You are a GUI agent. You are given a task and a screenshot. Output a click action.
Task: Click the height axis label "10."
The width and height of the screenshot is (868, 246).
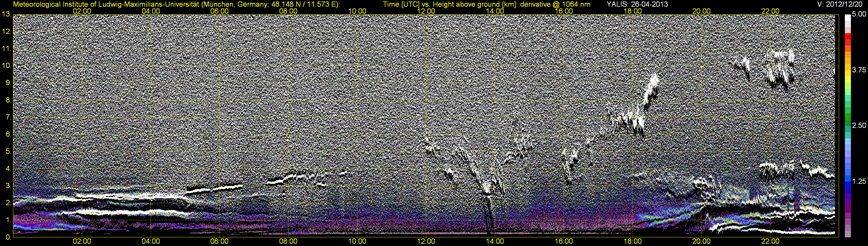(x=6, y=66)
